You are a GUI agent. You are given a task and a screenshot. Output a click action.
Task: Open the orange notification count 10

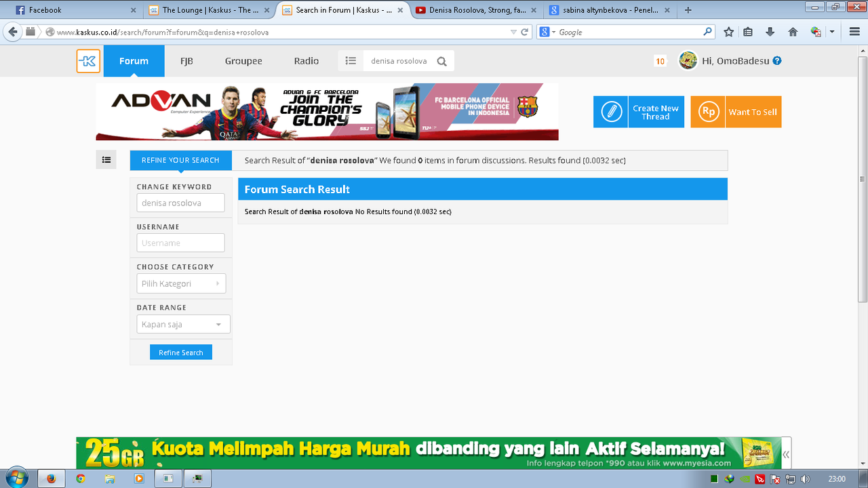click(x=660, y=62)
